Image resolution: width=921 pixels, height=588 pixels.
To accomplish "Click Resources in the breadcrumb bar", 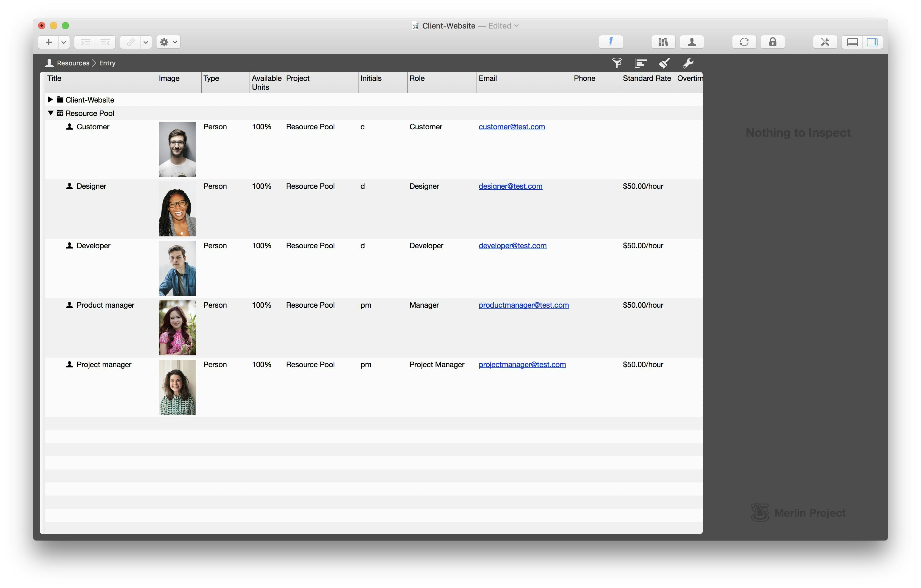I will pos(73,63).
